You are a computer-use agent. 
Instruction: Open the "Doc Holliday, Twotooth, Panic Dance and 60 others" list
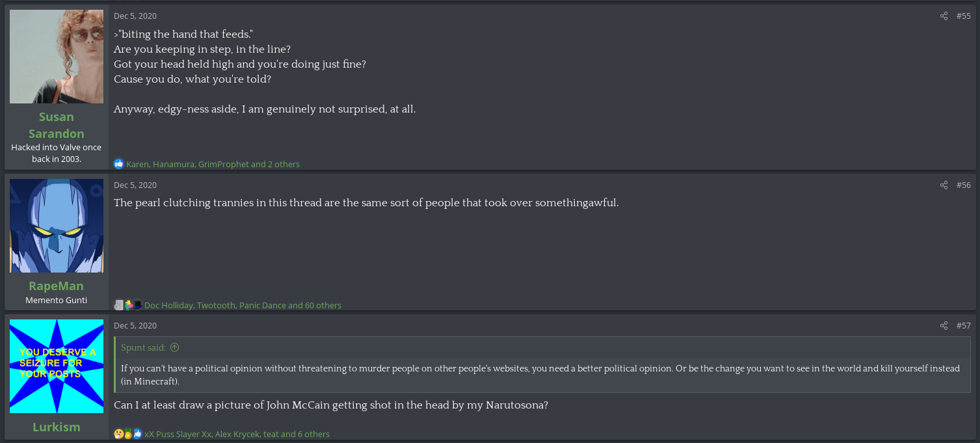(243, 306)
